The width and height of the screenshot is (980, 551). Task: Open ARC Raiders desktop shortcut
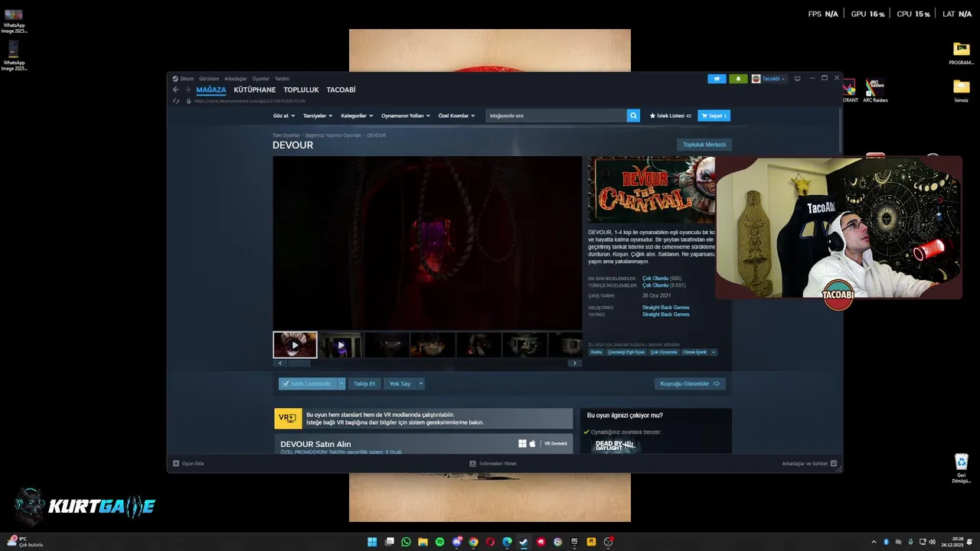point(875,90)
